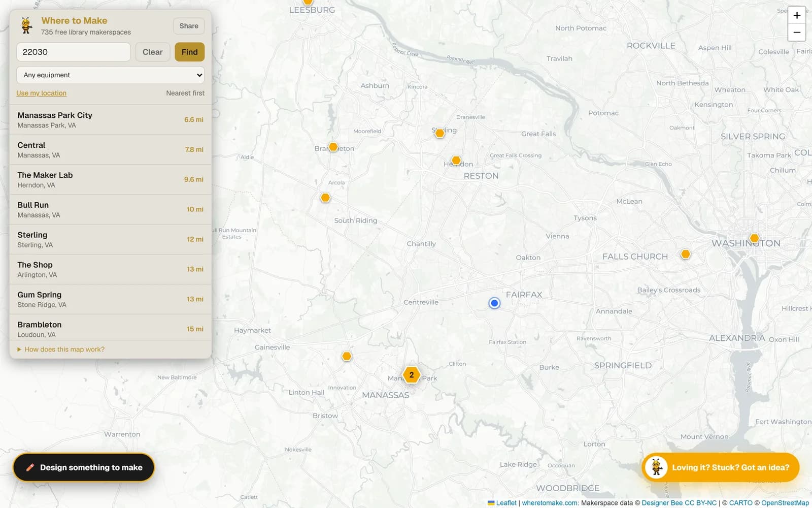Open the OpenStreetMap attribution link
The width and height of the screenshot is (812, 508).
(x=785, y=503)
